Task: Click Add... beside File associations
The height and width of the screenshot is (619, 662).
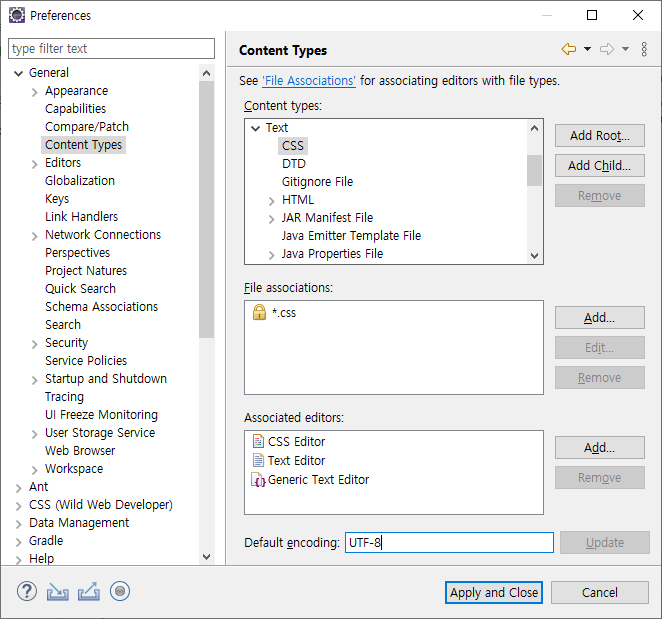Action: coord(600,318)
